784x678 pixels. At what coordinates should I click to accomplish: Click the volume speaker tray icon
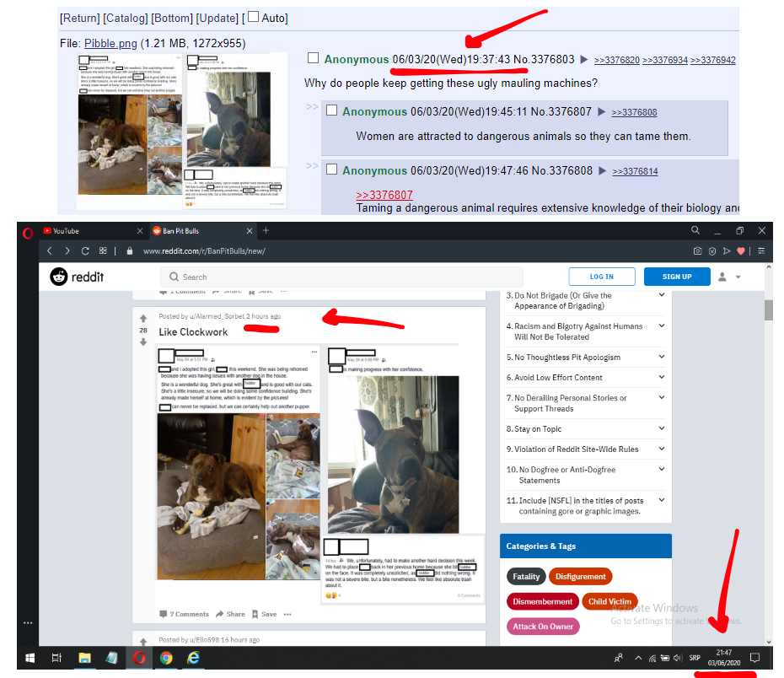[x=678, y=658]
